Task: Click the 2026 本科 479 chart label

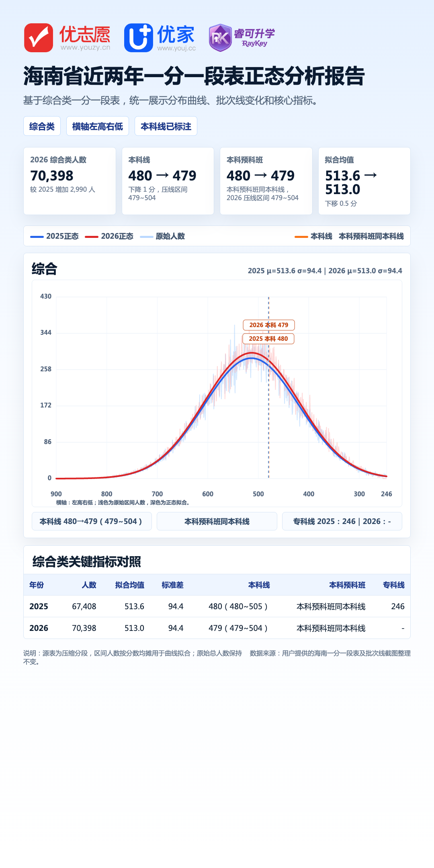Action: 269,325
